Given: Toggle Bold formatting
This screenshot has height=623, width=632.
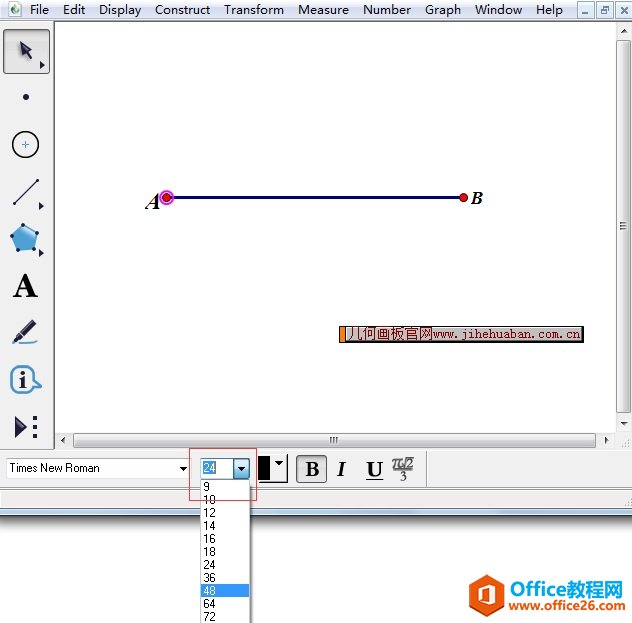Looking at the screenshot, I should pos(312,469).
